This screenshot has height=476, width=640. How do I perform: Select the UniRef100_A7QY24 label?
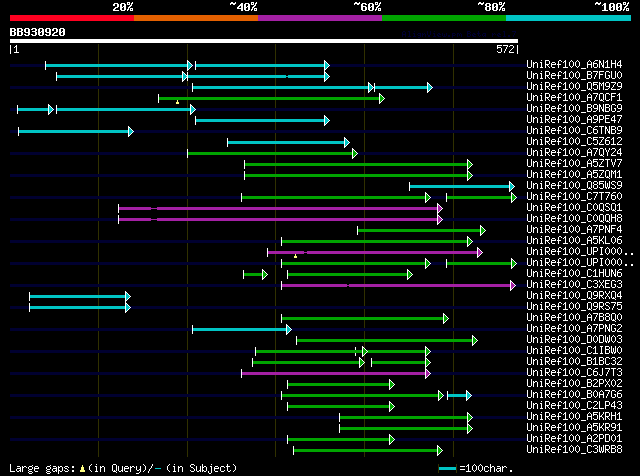574,152
